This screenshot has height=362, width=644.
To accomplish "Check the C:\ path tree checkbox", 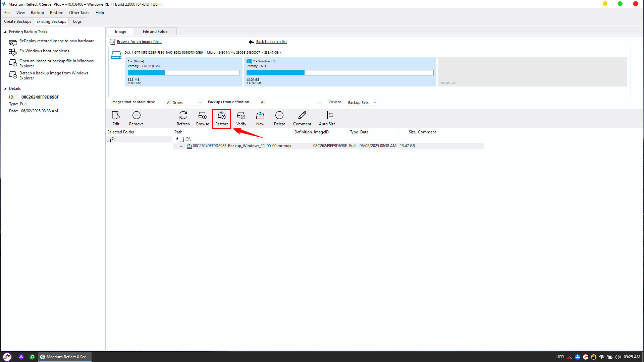I will click(x=182, y=139).
